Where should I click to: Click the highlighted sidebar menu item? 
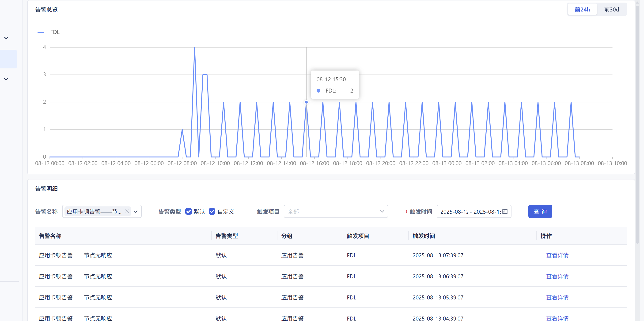click(8, 59)
